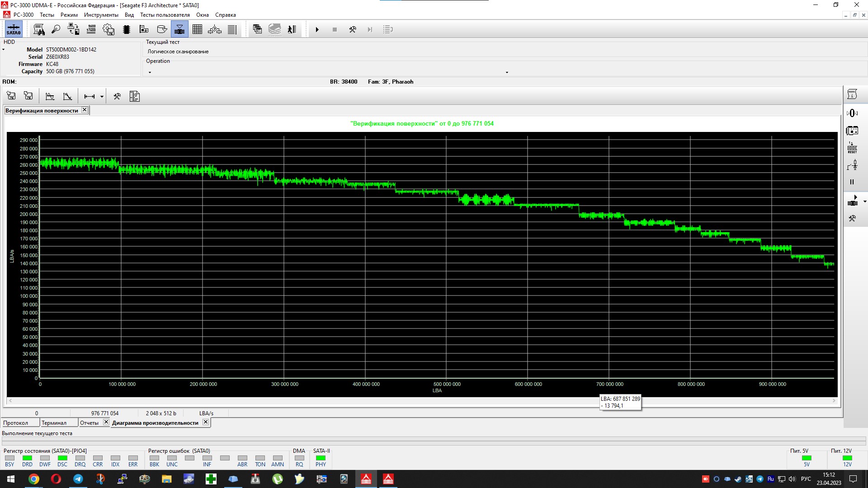Image resolution: width=868 pixels, height=488 pixels.
Task: Close the Диаграмма производительности tab
Action: 206,422
